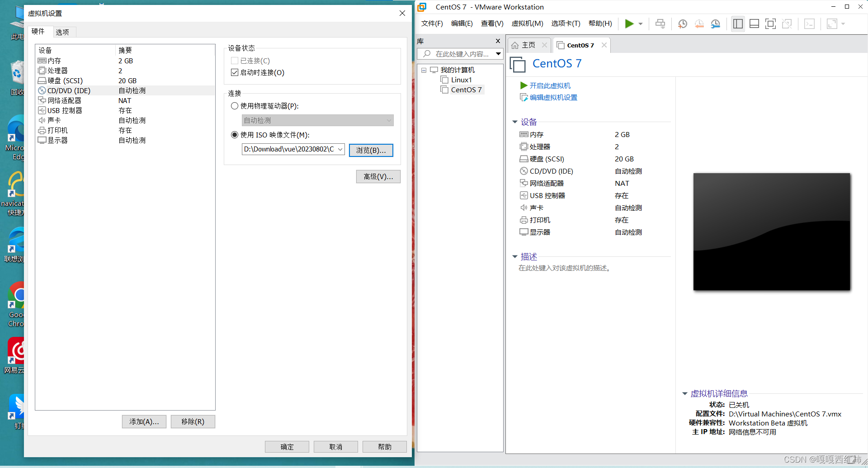The width and height of the screenshot is (868, 468).
Task: Collapse the 描述 section
Action: click(x=514, y=257)
